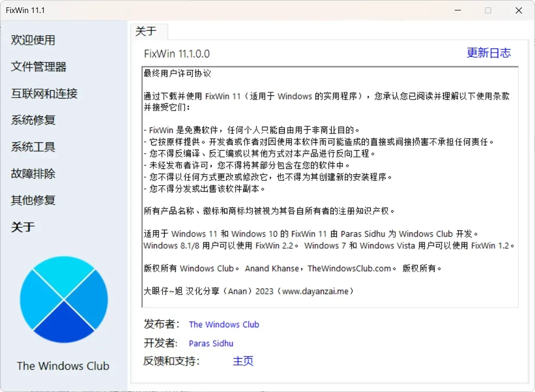Click the 关于 tab header
The image size is (535, 392).
click(x=149, y=31)
